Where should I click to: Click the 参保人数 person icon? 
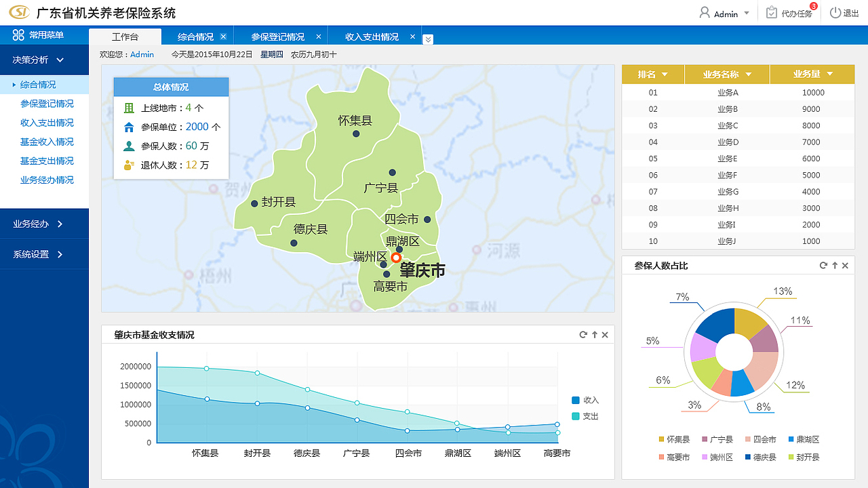point(129,146)
